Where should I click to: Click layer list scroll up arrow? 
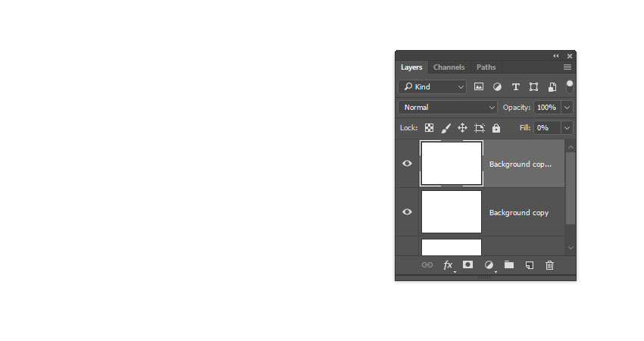(571, 147)
